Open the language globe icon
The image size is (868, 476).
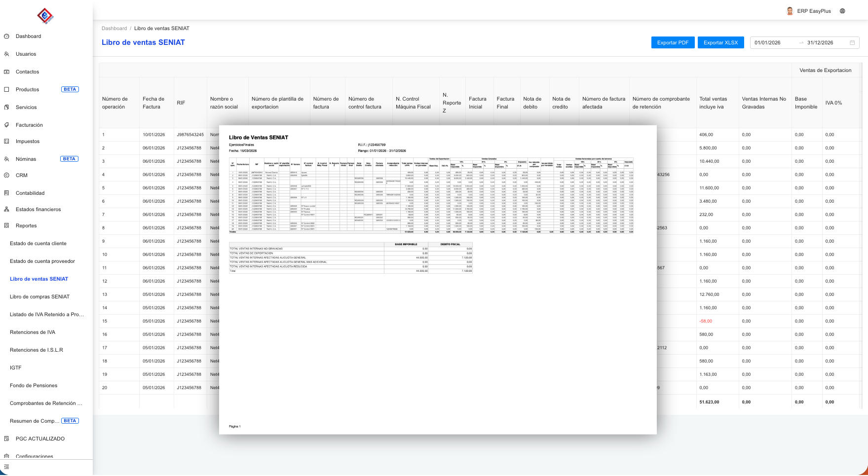point(842,11)
